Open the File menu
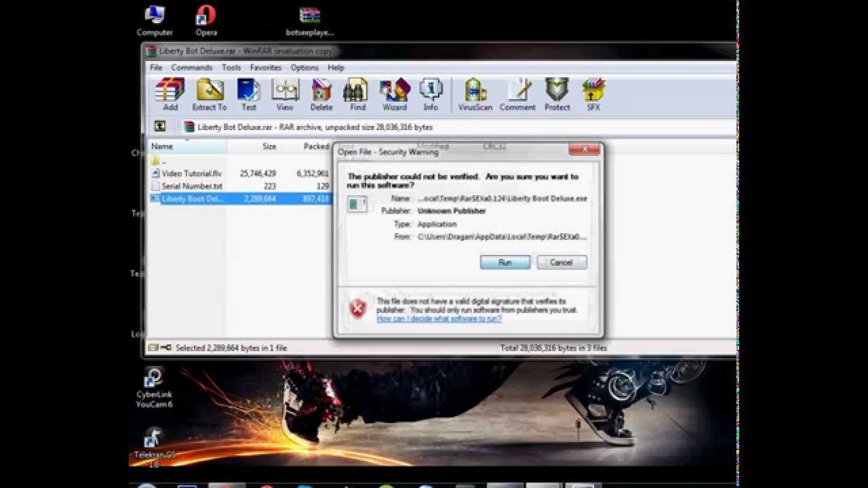The width and height of the screenshot is (868, 488). point(156,68)
